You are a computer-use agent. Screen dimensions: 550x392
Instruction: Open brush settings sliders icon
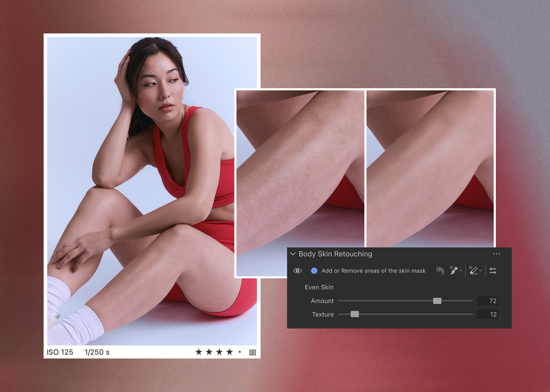pyautogui.click(x=493, y=271)
